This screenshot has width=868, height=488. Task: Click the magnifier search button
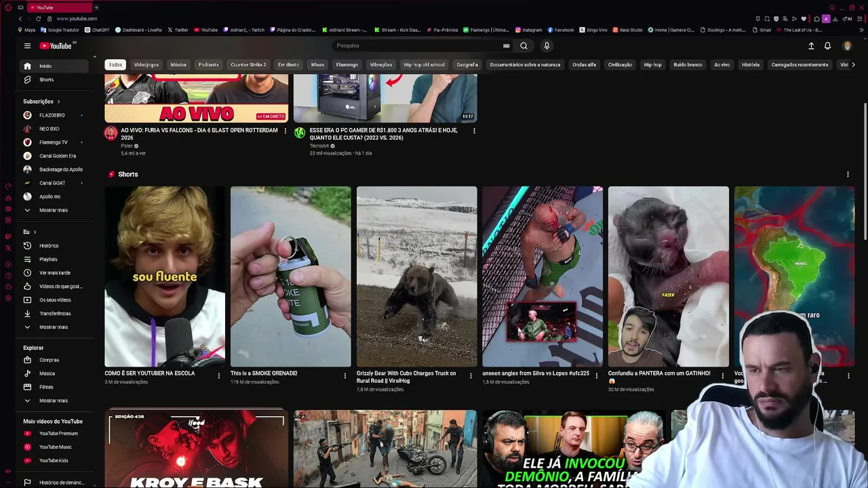pyautogui.click(x=524, y=45)
